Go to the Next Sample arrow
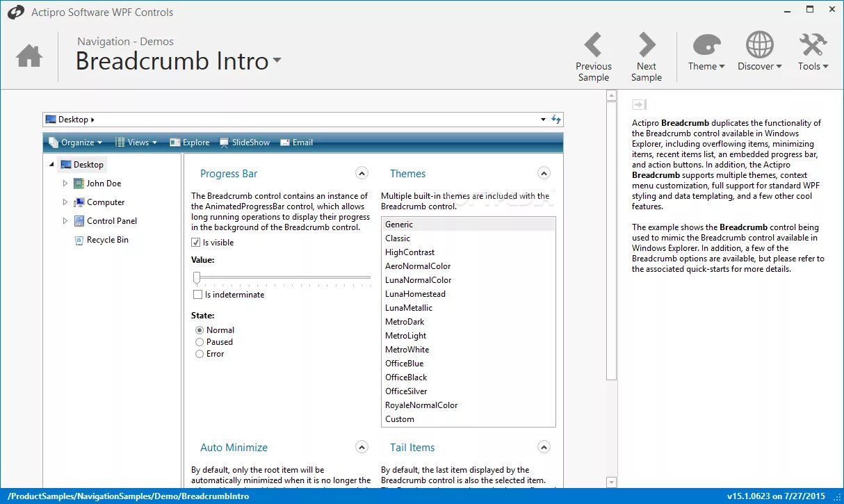844x504 pixels. click(647, 45)
